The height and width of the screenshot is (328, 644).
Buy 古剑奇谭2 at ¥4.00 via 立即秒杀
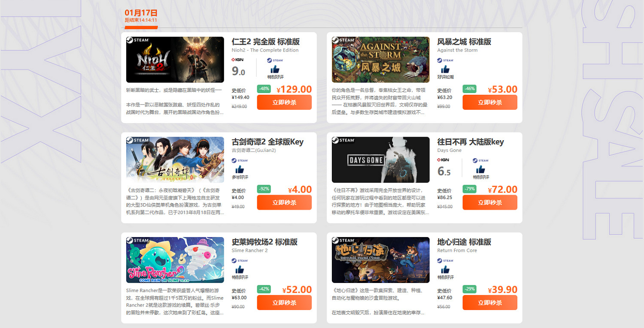(x=284, y=202)
